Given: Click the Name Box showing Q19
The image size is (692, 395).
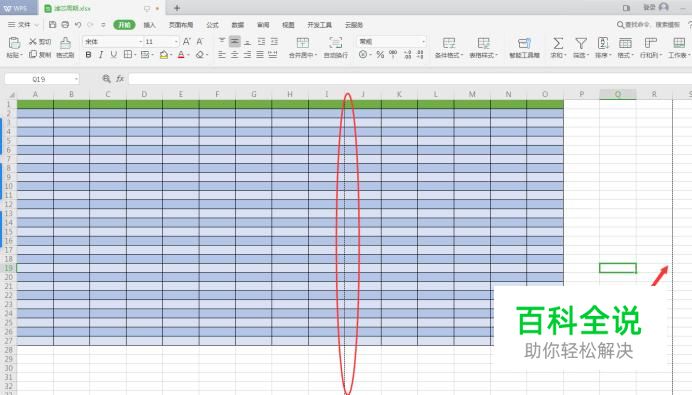Looking at the screenshot, I should click(39, 79).
